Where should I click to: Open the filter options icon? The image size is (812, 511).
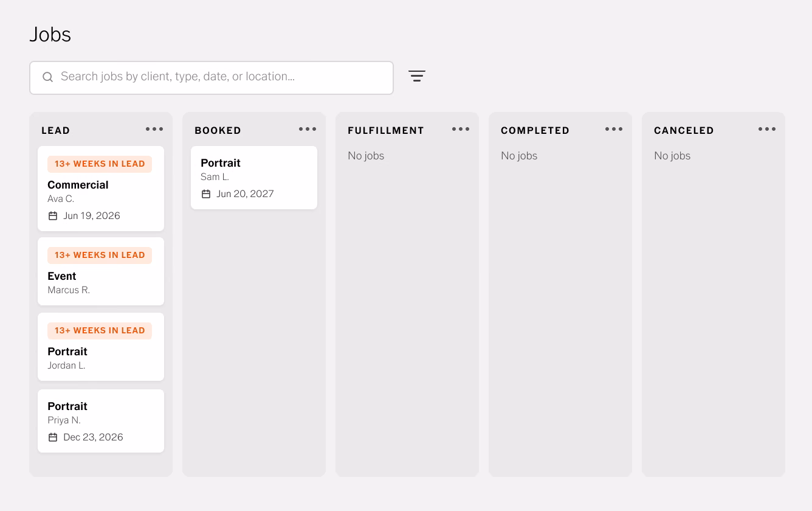point(417,76)
